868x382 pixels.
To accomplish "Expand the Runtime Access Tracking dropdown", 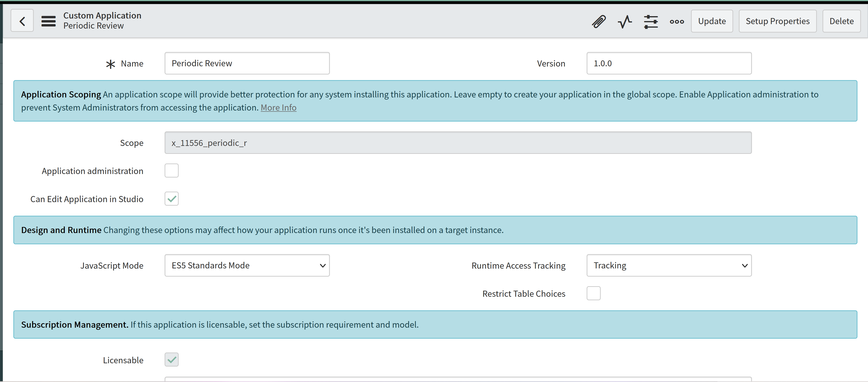I will tap(669, 265).
